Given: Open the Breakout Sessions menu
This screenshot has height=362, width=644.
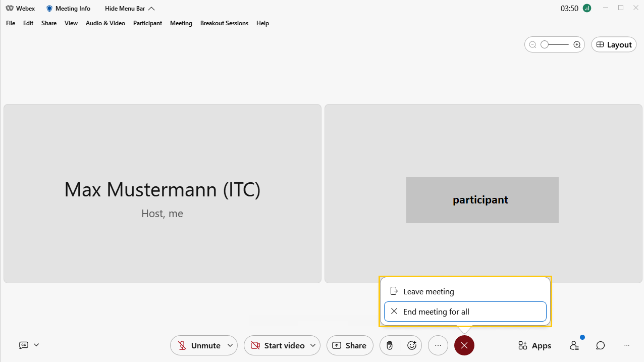Looking at the screenshot, I should [224, 23].
